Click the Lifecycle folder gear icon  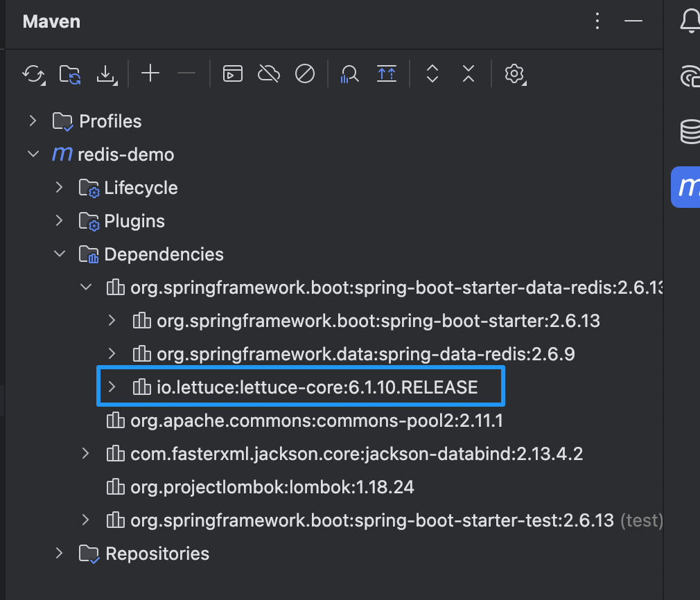click(89, 188)
